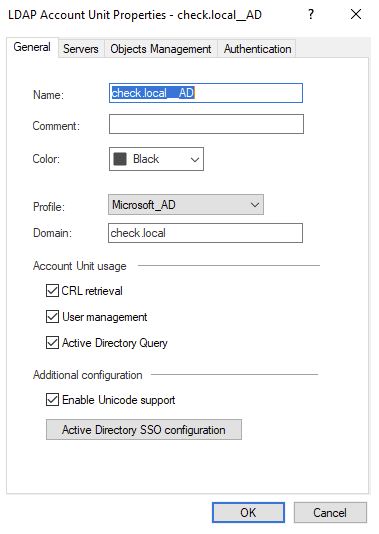Expand the Profile dropdown chevron
379x534 pixels.
pyautogui.click(x=255, y=205)
